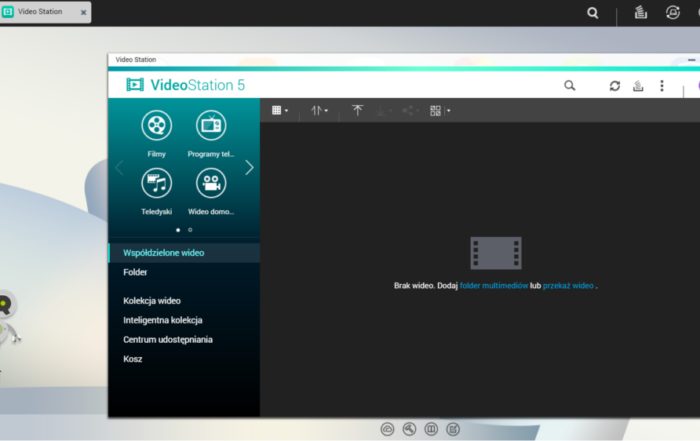Image resolution: width=700 pixels, height=441 pixels.
Task: Open background tasks icon in VideoStation header
Action: pos(638,85)
